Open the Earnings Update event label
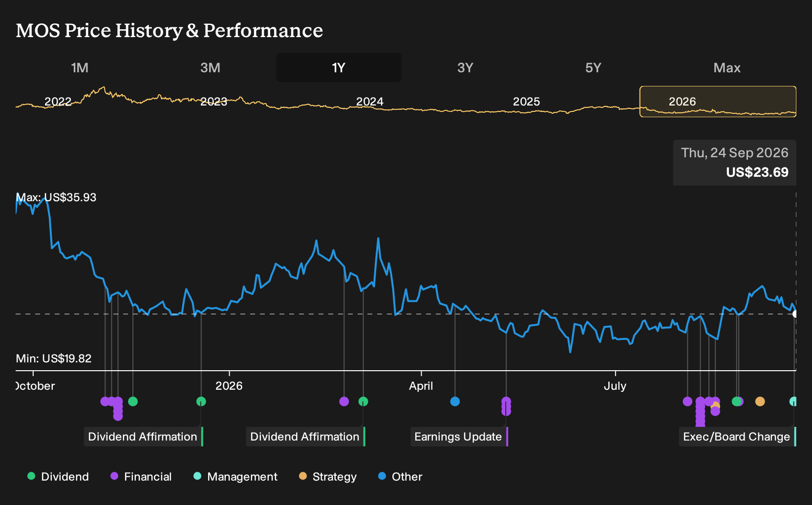Image resolution: width=812 pixels, height=505 pixels. click(459, 437)
